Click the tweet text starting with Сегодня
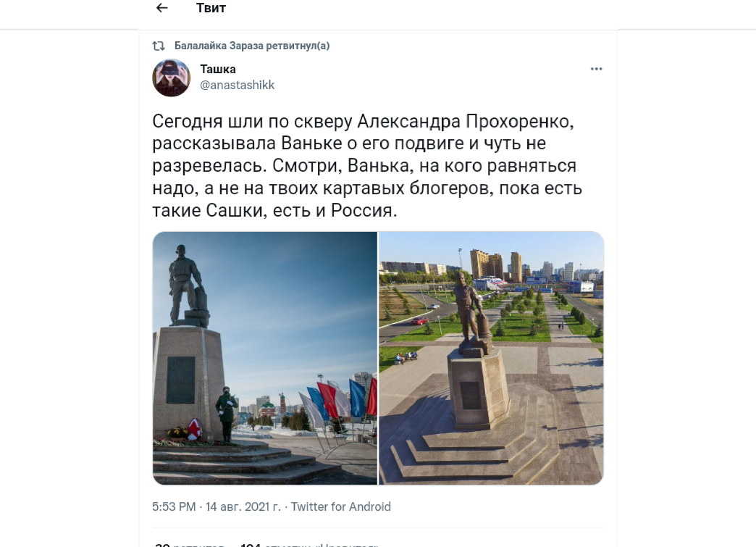The width and height of the screenshot is (756, 547). click(367, 165)
